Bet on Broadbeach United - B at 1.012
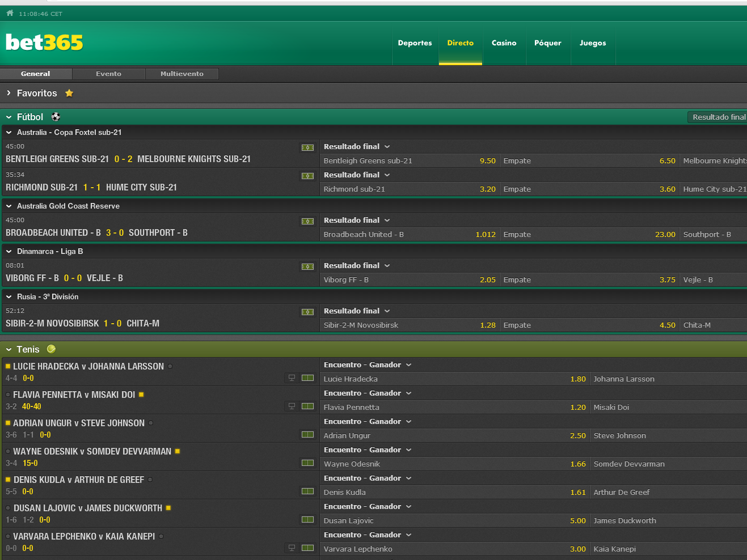The width and height of the screenshot is (747, 560). pyautogui.click(x=410, y=234)
